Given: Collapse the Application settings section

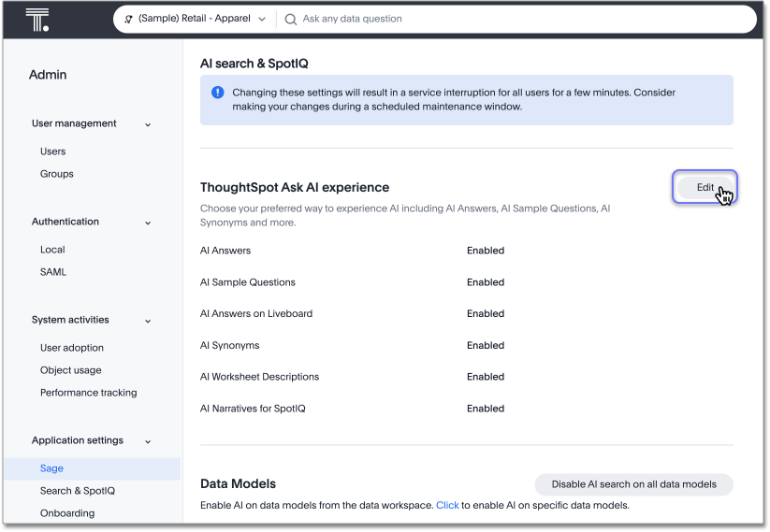Looking at the screenshot, I should tap(148, 441).
